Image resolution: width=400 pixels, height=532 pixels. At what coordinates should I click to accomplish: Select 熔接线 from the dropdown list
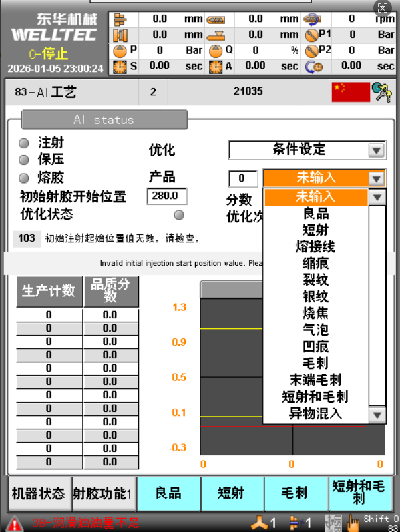point(316,247)
